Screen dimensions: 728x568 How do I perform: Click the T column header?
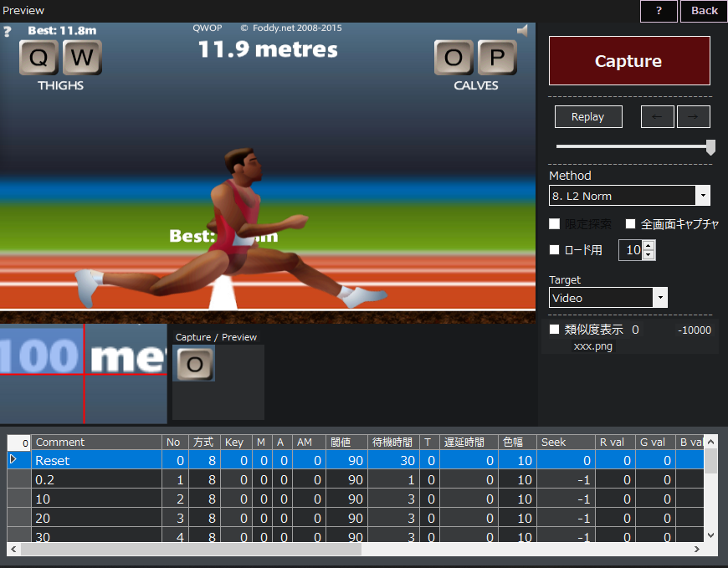tap(429, 443)
